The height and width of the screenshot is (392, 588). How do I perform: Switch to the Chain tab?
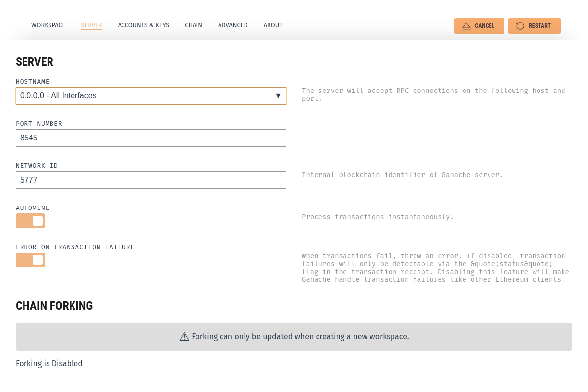pyautogui.click(x=194, y=25)
